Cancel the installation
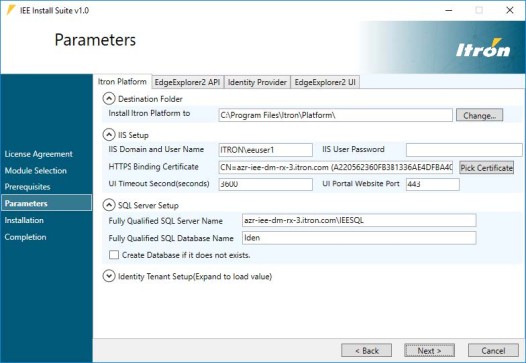 click(x=493, y=351)
